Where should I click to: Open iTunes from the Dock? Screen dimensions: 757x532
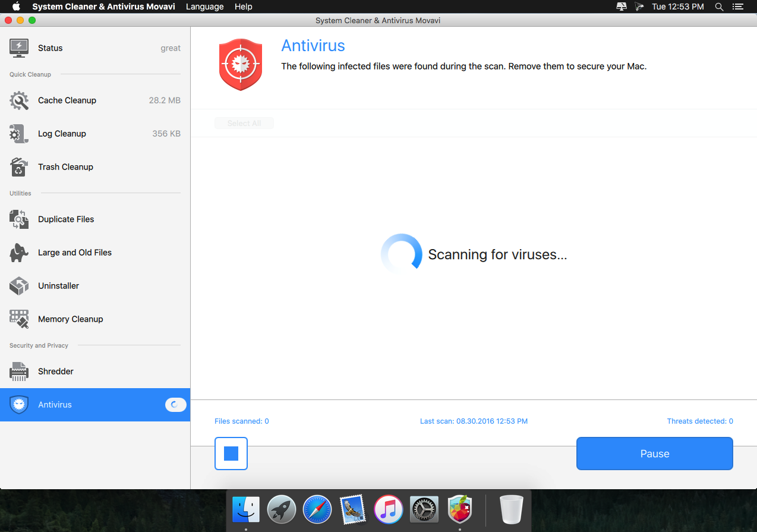[389, 509]
